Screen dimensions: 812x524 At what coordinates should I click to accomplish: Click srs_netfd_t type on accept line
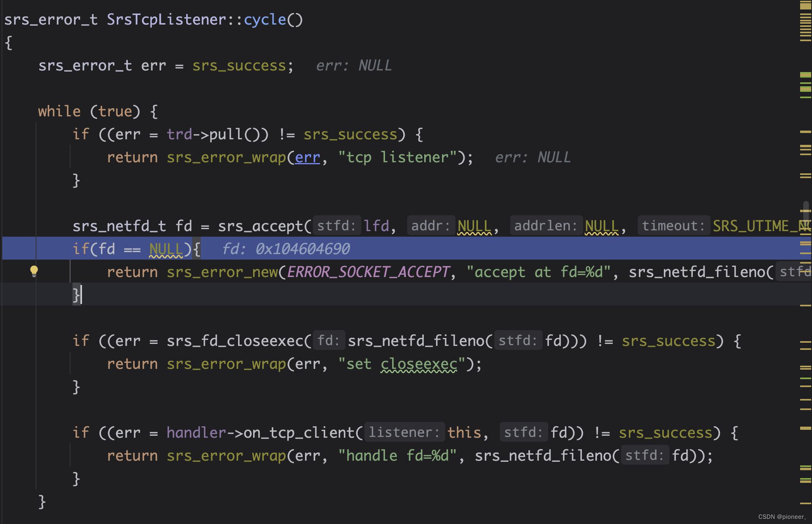pyautogui.click(x=119, y=226)
